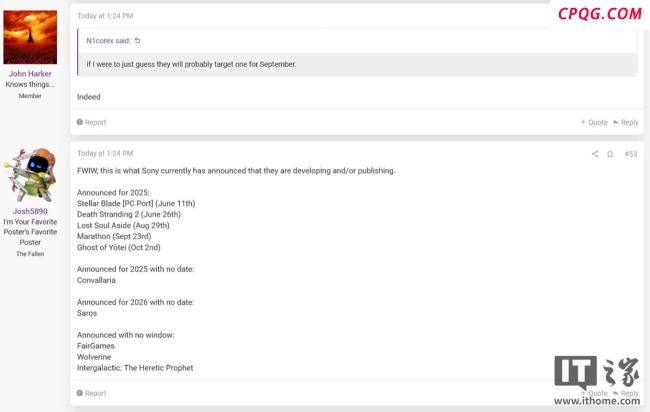Click timestamp on Josh5890's post

[105, 153]
